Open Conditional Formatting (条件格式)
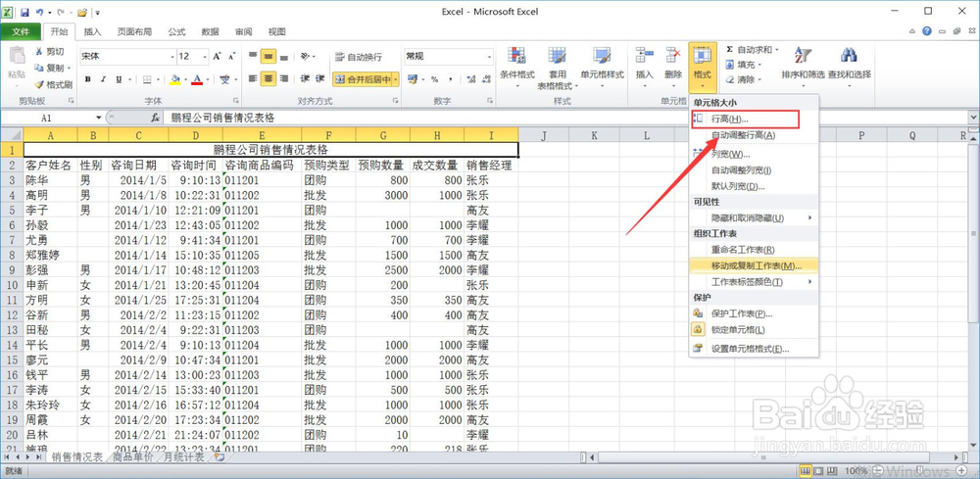The width and height of the screenshot is (980, 479). [516, 68]
